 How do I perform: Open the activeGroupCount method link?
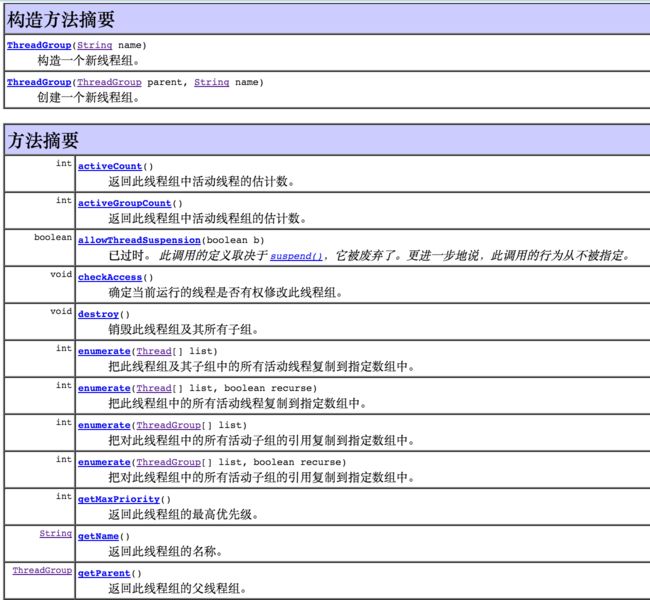click(124, 203)
